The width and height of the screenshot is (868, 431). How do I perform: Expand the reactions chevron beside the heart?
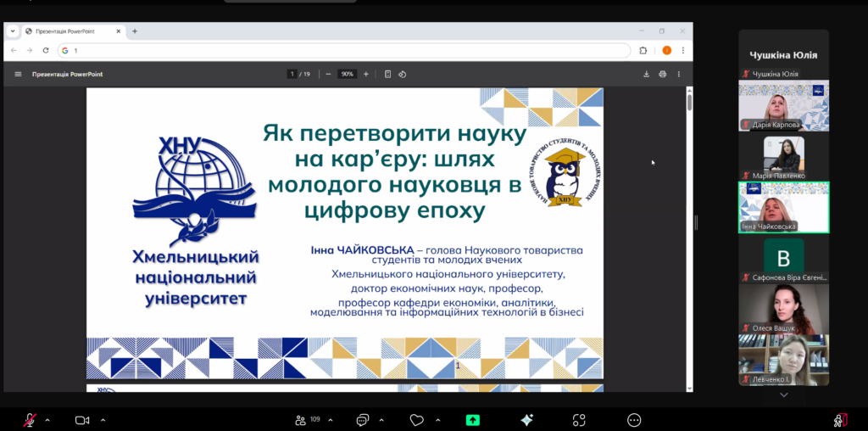pos(438,420)
